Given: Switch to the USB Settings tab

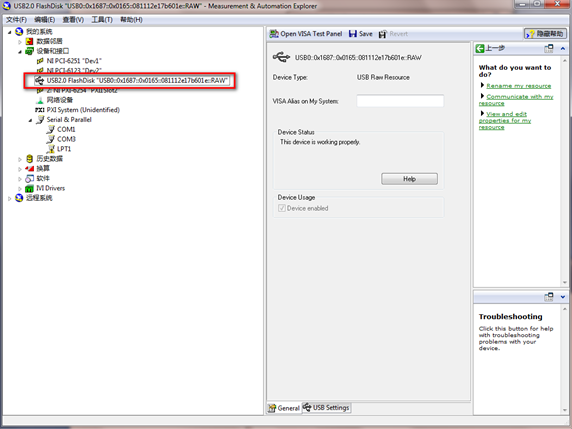Looking at the screenshot, I should pyautogui.click(x=326, y=407).
